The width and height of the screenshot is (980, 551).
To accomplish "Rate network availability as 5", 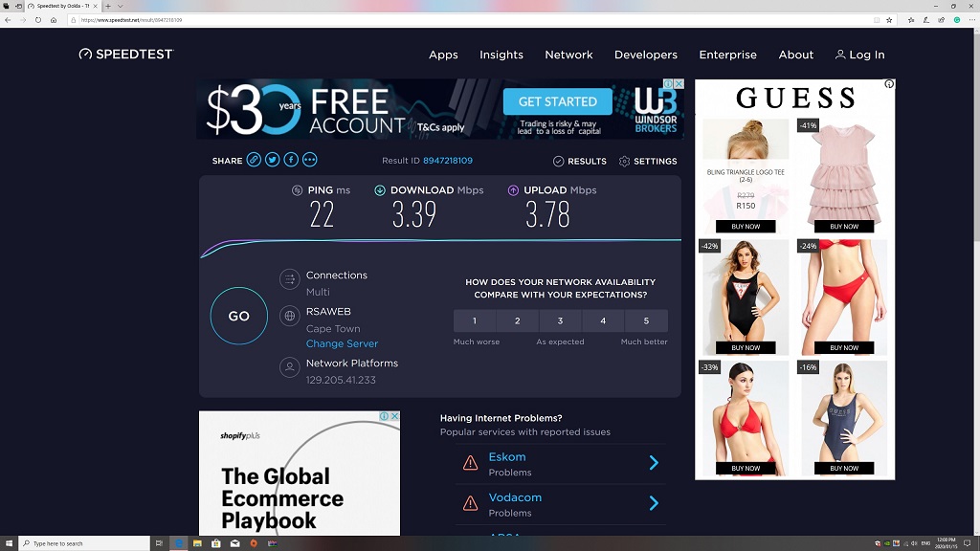I will coord(646,320).
